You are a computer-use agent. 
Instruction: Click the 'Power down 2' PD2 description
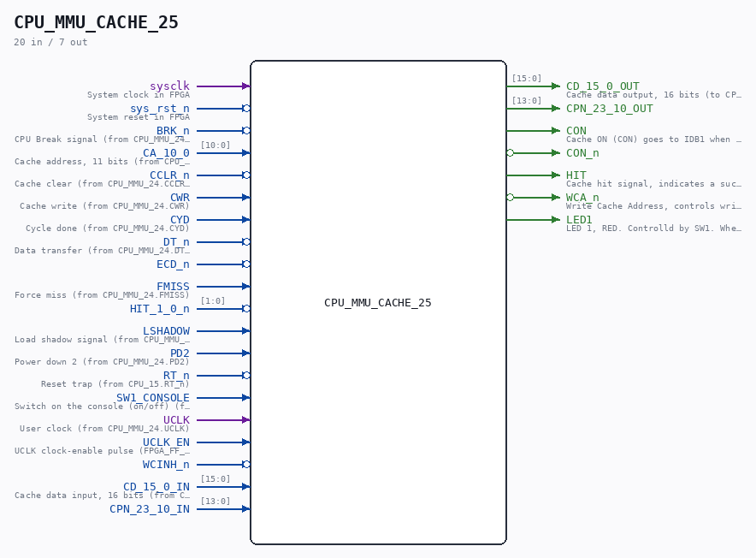click(x=102, y=361)
